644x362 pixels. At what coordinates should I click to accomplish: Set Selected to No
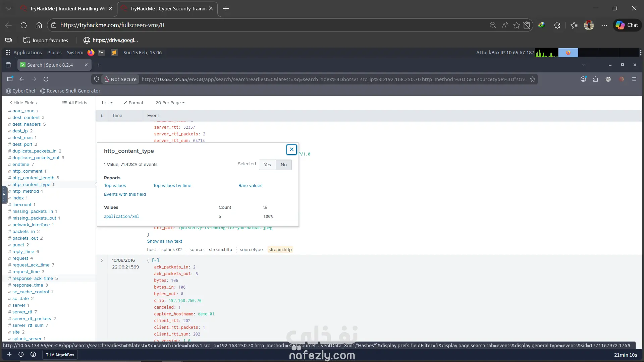[284, 165]
